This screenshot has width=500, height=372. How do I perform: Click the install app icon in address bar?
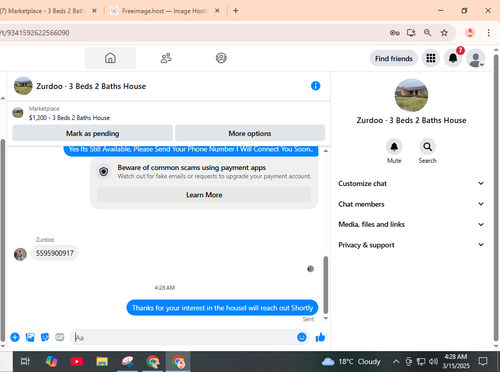point(411,33)
